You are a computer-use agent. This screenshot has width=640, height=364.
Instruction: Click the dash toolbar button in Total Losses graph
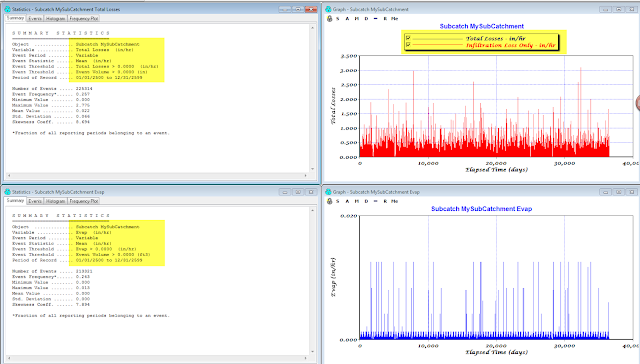pos(376,19)
